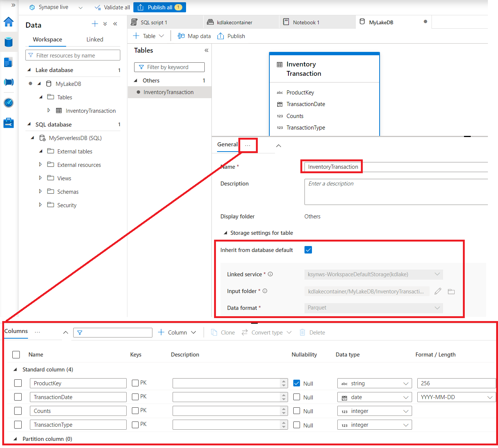Select the General tab
This screenshot has height=448, width=498.
coord(227,144)
